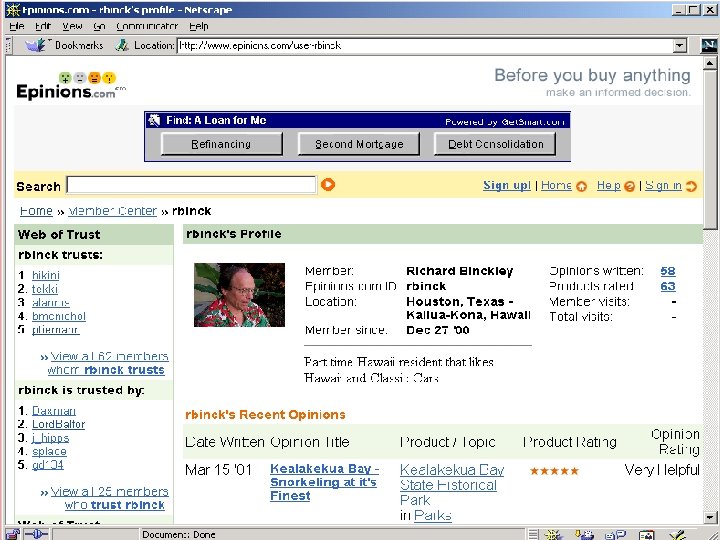Screen dimensions: 720x540
Task: Click the 'Dec 27 '00' member since value
Action: point(438,330)
